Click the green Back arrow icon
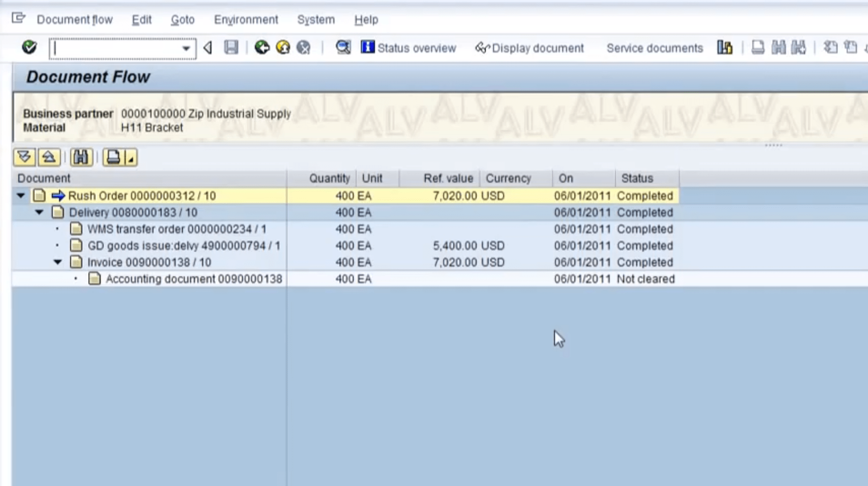Viewport: 868px width, 486px height. click(x=262, y=47)
